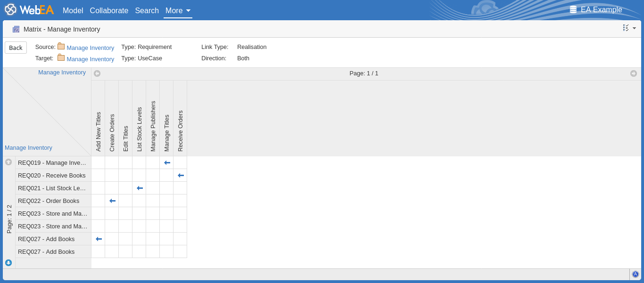This screenshot has height=283, width=644.
Task: Click previous page arrow in column header
Action: pos(97,73)
